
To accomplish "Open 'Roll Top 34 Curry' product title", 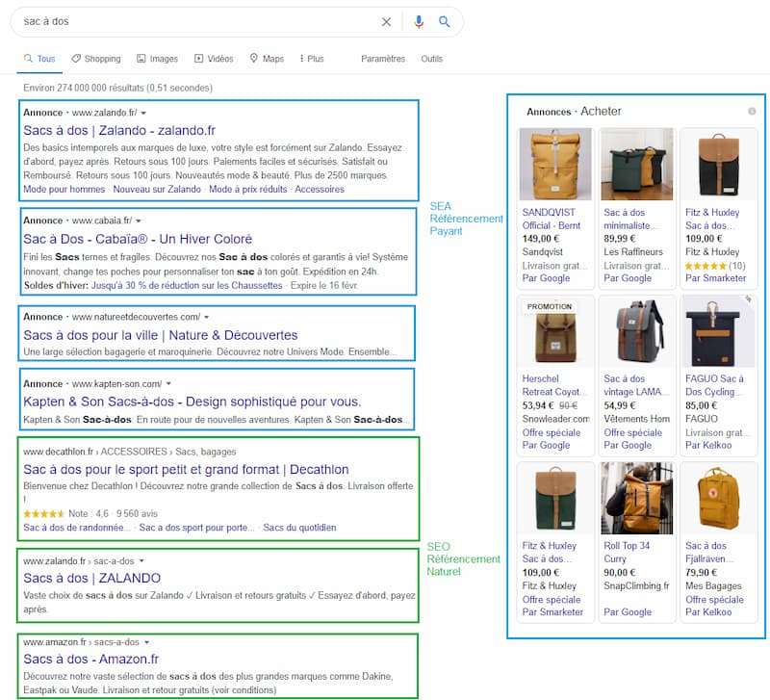I will pyautogui.click(x=627, y=552).
